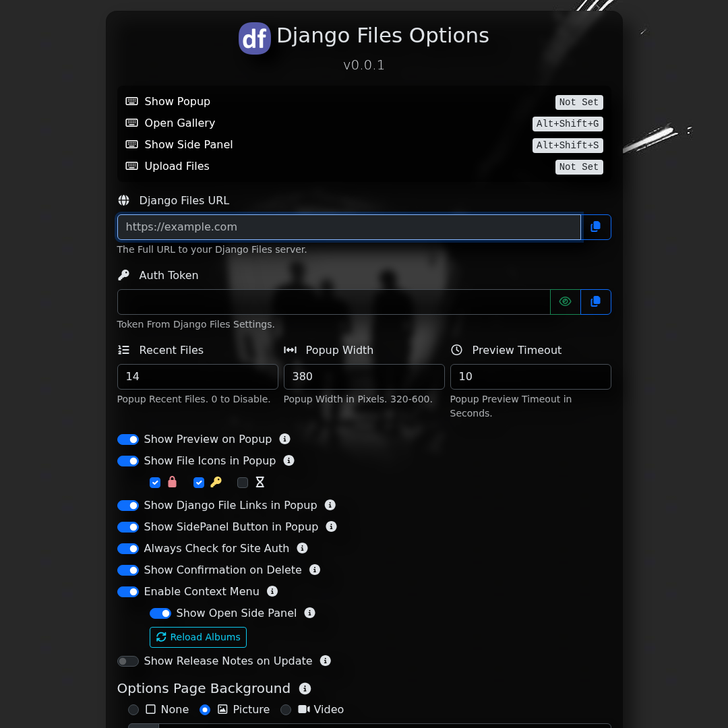Reveal the Auth Token with eye icon

click(566, 302)
